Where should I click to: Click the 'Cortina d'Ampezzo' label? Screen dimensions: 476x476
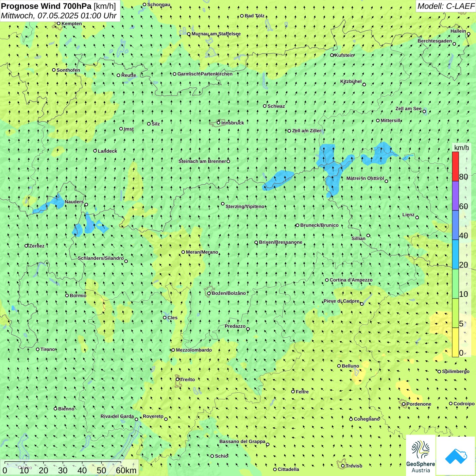351,280
